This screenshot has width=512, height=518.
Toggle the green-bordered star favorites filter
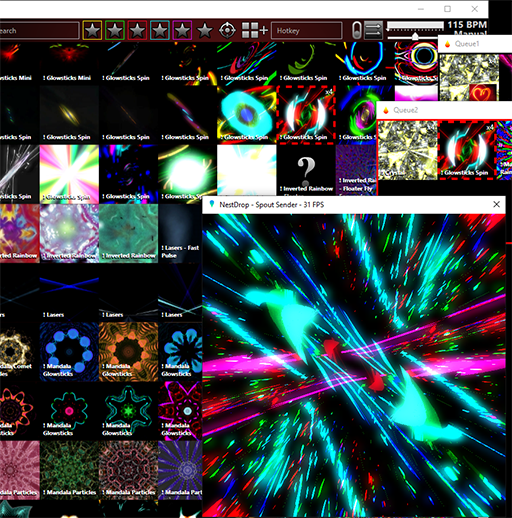click(x=115, y=30)
